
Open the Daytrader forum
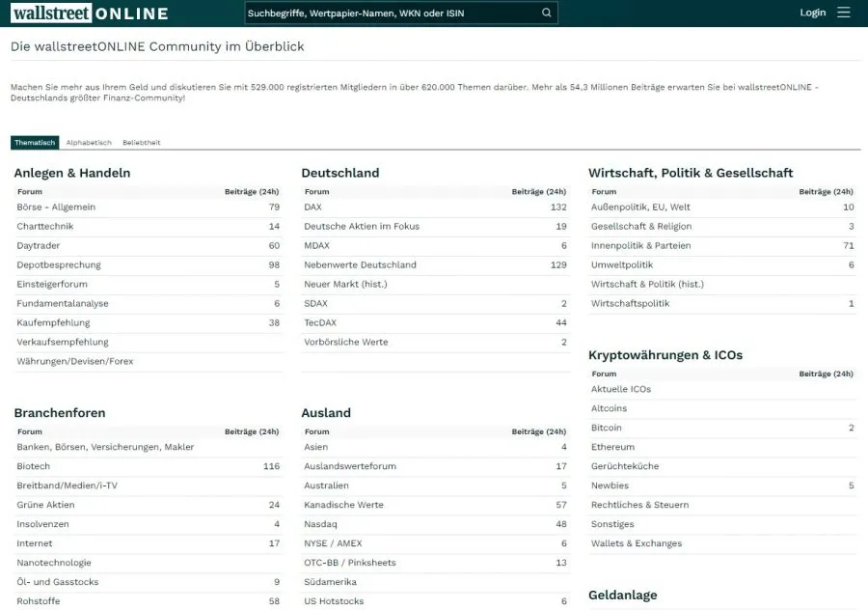tap(39, 246)
